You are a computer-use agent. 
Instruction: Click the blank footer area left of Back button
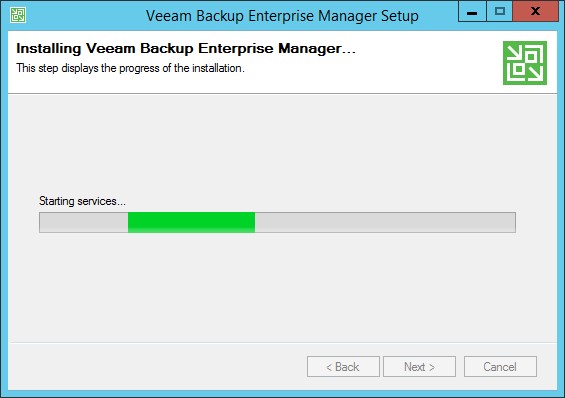pos(157,367)
